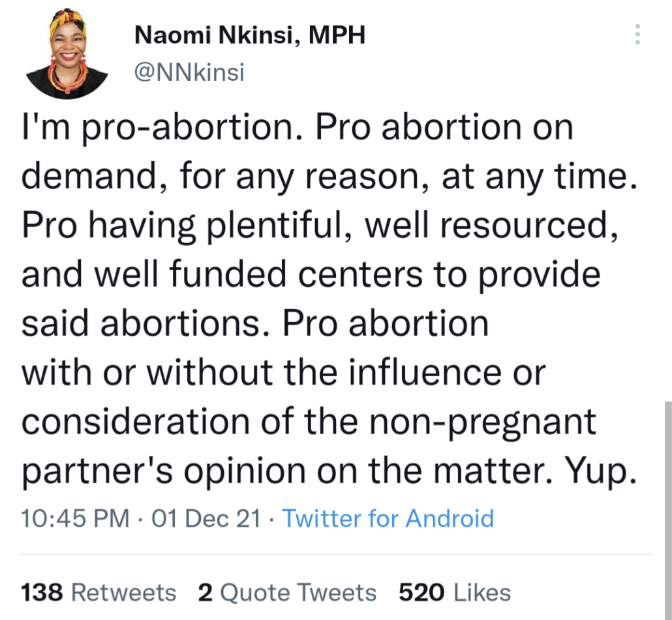Click the tweet line starting "said abortions"
Image resolution: width=672 pixels, height=620 pixels.
tap(254, 324)
